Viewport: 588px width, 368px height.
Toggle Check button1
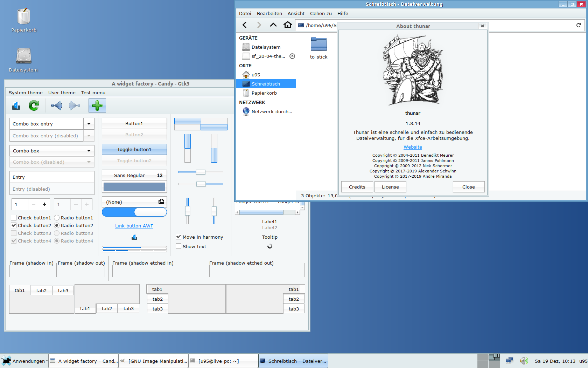[x=31, y=218]
